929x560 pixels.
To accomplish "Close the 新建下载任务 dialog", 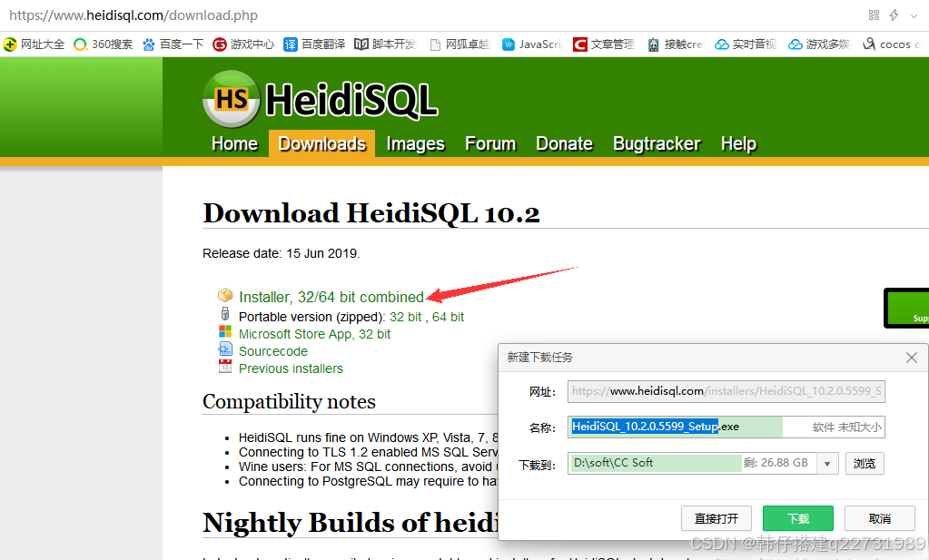I will click(911, 358).
